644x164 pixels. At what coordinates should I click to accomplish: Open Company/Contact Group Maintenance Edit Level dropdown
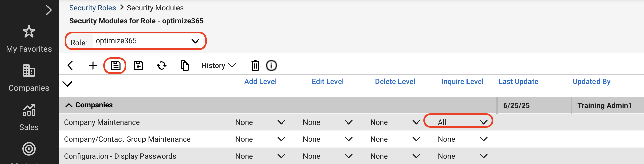coord(327,139)
